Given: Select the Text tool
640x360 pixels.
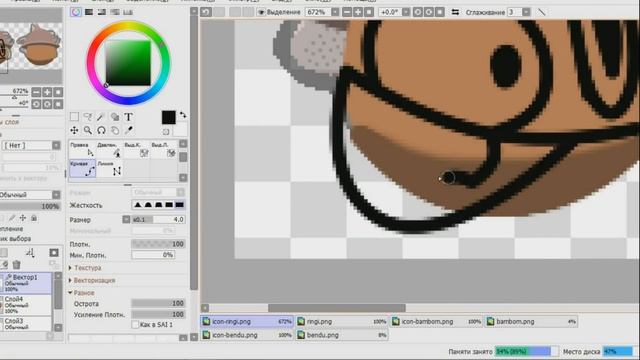Looking at the screenshot, I should click(x=128, y=117).
